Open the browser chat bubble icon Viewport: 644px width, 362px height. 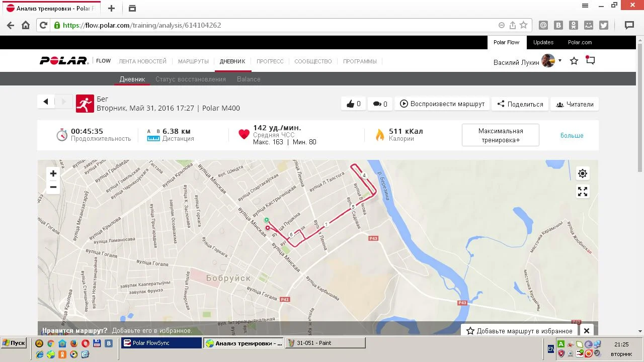click(x=629, y=25)
